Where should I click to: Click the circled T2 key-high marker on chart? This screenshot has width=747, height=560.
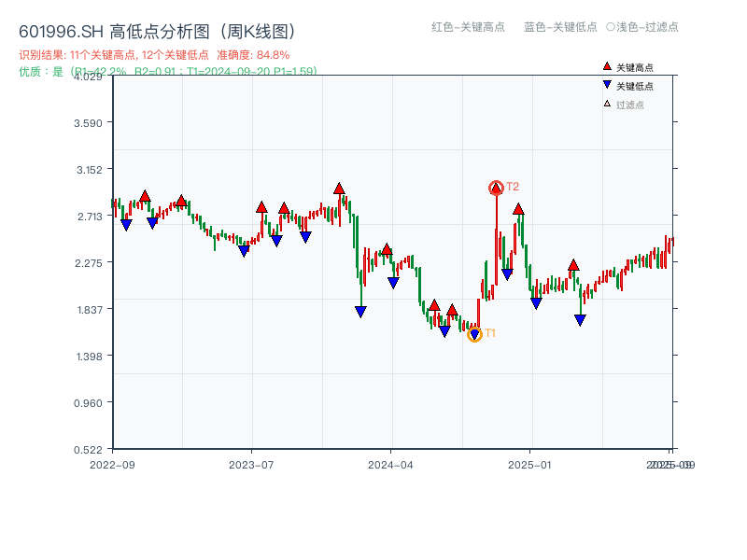coord(496,188)
